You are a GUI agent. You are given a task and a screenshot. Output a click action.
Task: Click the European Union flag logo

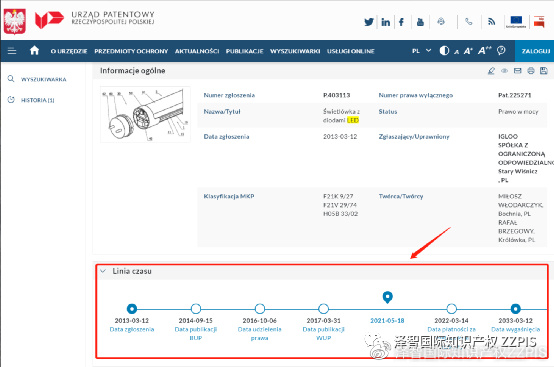516,22
